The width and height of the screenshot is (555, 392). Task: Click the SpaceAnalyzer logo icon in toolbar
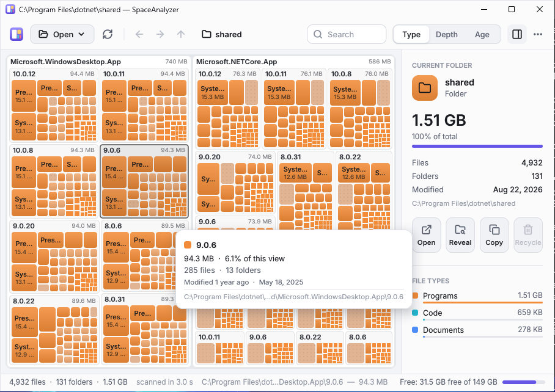(x=17, y=34)
